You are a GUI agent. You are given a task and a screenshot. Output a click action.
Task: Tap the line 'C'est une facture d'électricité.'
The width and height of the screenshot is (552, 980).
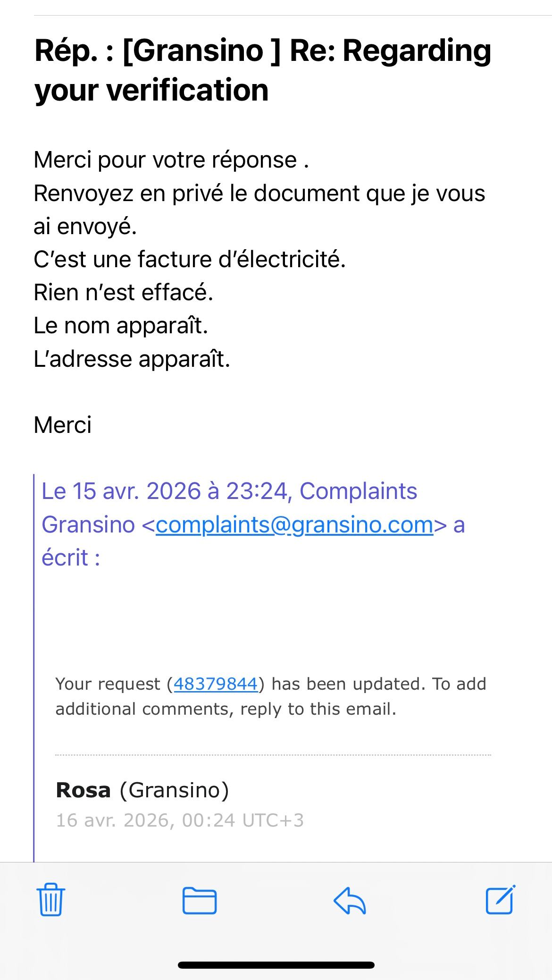(190, 259)
